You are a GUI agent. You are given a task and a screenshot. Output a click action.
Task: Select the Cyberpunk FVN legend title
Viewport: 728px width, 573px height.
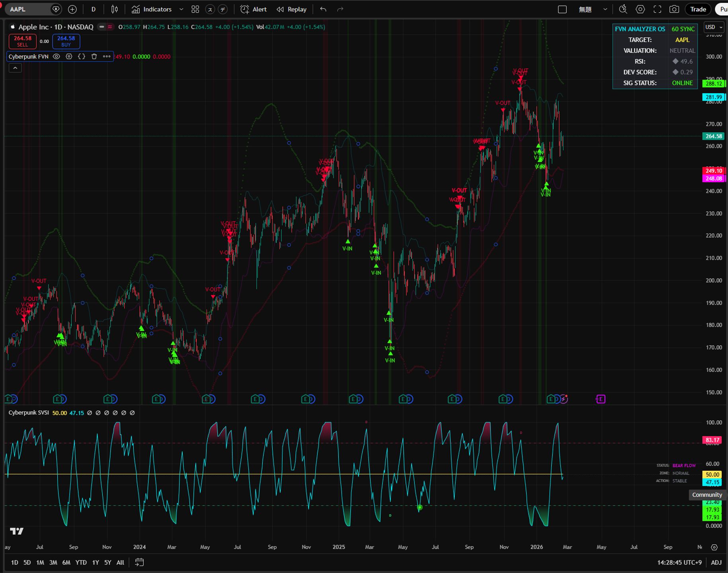tap(29, 57)
